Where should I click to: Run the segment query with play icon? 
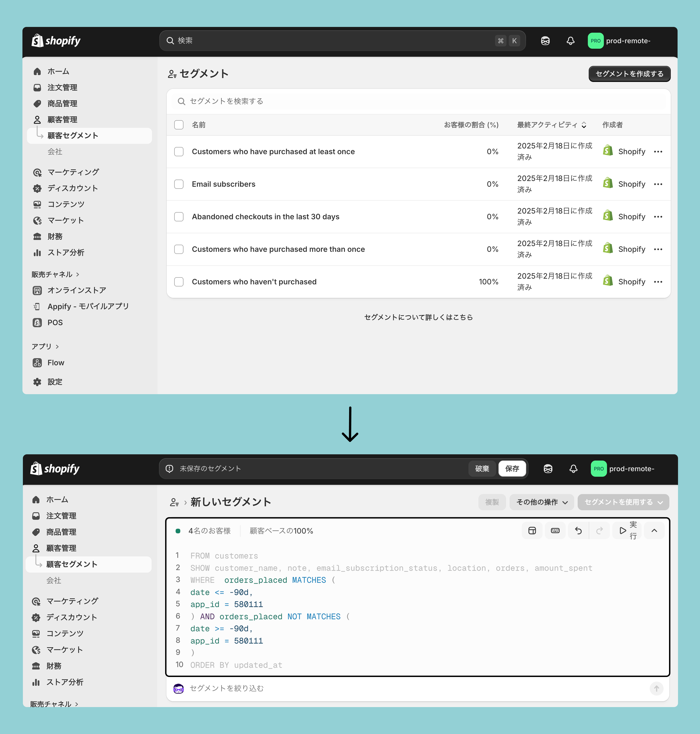[x=622, y=531]
